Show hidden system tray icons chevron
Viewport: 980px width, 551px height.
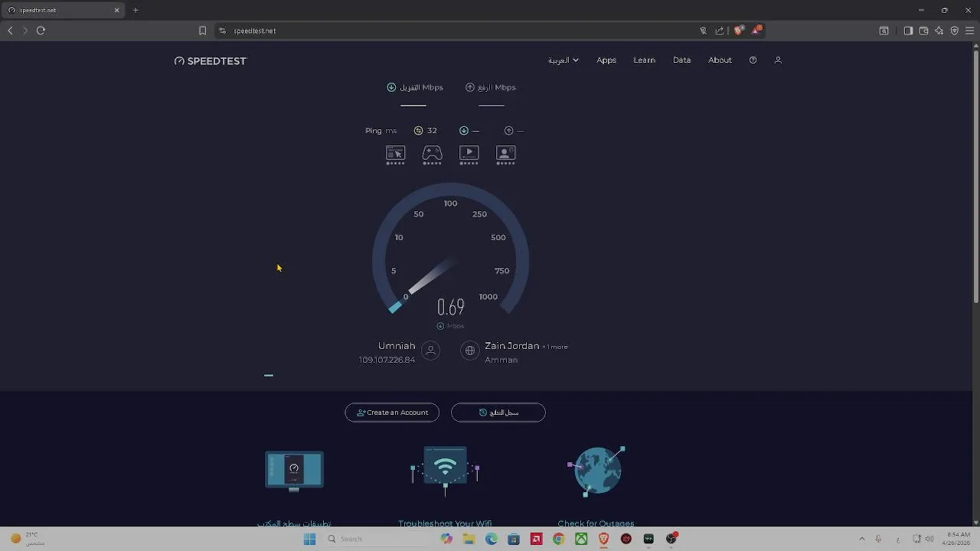861,539
